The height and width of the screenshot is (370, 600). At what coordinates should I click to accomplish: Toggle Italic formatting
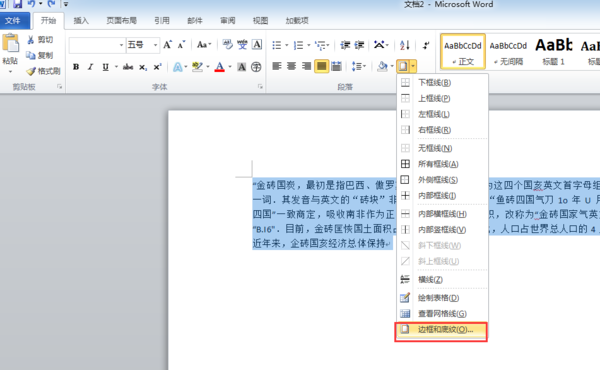pyautogui.click(x=90, y=67)
